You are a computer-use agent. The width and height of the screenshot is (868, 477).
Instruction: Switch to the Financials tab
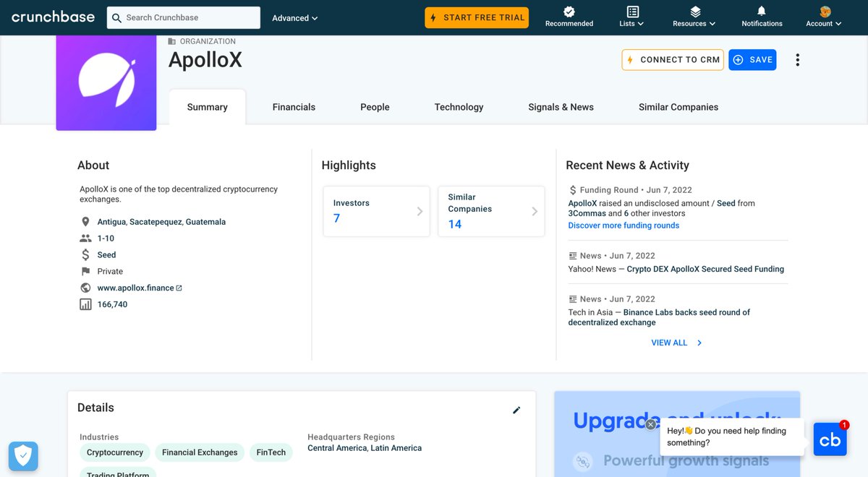click(294, 106)
